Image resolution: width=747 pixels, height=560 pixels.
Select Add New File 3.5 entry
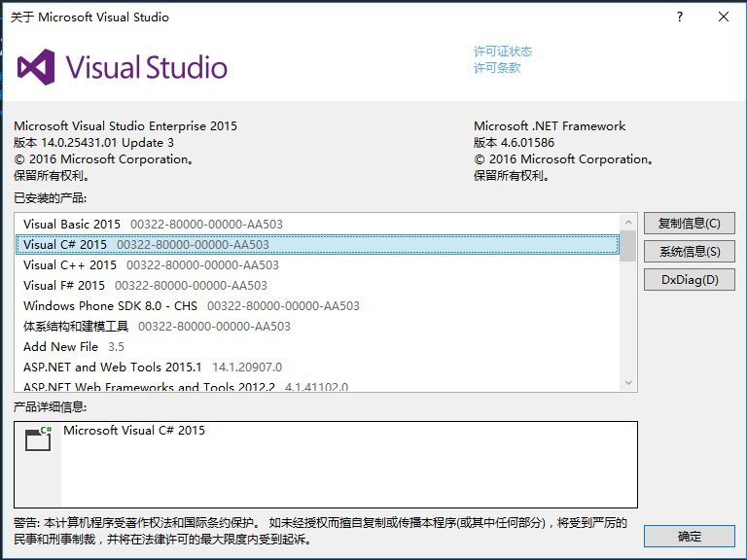(x=60, y=347)
